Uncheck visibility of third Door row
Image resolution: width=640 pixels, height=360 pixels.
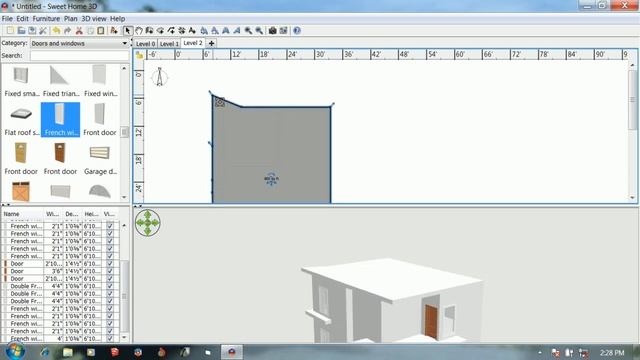click(109, 278)
